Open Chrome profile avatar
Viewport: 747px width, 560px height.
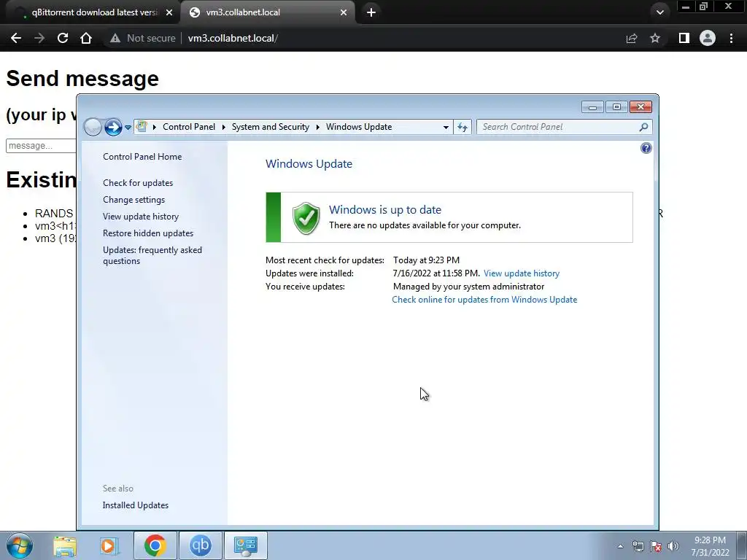(x=708, y=38)
